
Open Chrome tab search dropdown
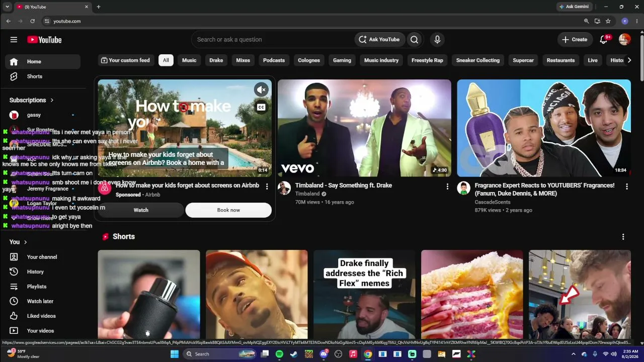click(x=7, y=7)
